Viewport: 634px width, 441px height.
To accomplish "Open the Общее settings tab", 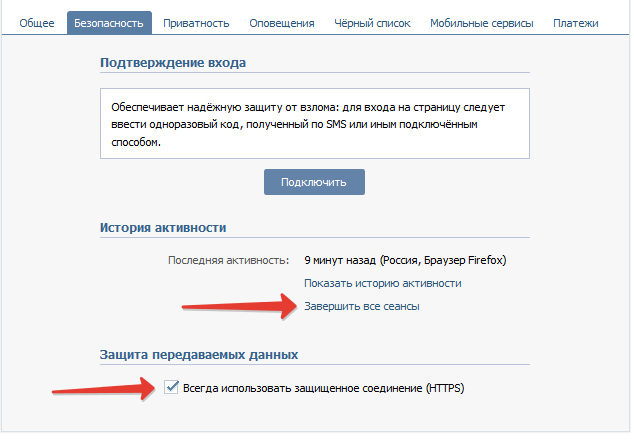I will tap(37, 22).
